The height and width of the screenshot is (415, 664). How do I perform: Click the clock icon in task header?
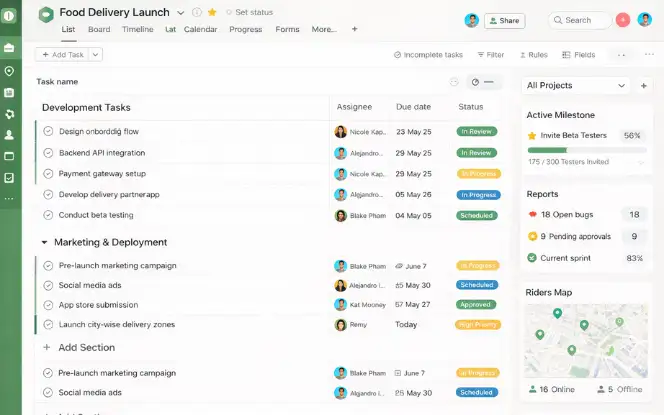click(475, 82)
